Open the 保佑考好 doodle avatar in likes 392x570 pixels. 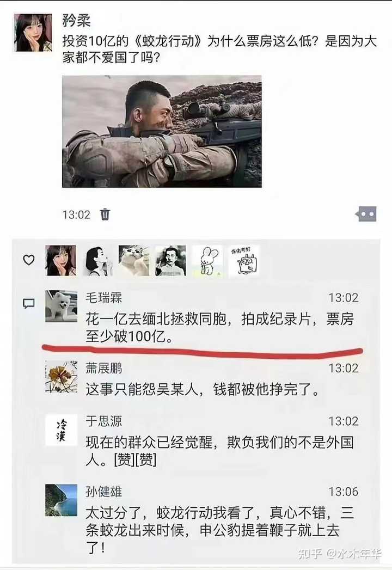click(244, 261)
